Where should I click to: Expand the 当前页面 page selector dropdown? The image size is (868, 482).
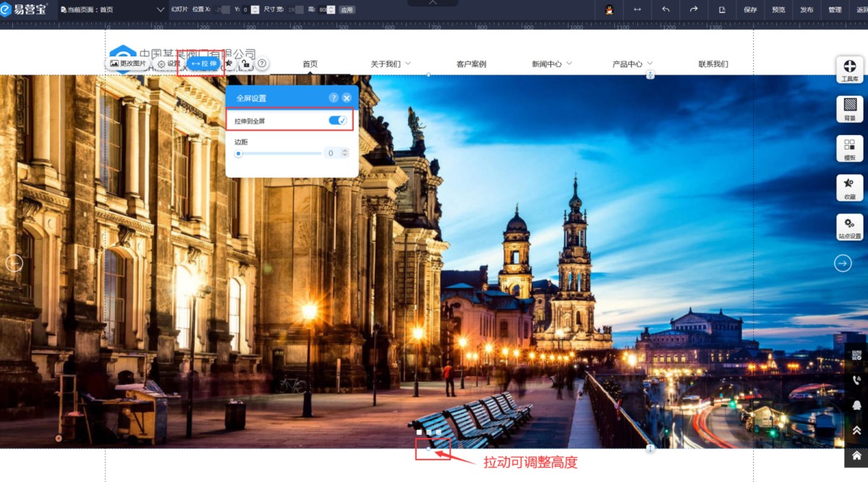pyautogui.click(x=161, y=9)
